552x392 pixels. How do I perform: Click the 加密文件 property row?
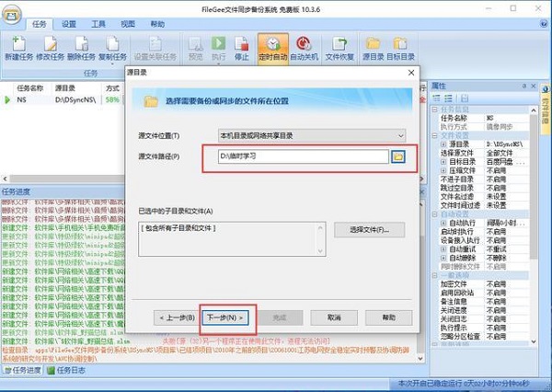pyautogui.click(x=484, y=283)
